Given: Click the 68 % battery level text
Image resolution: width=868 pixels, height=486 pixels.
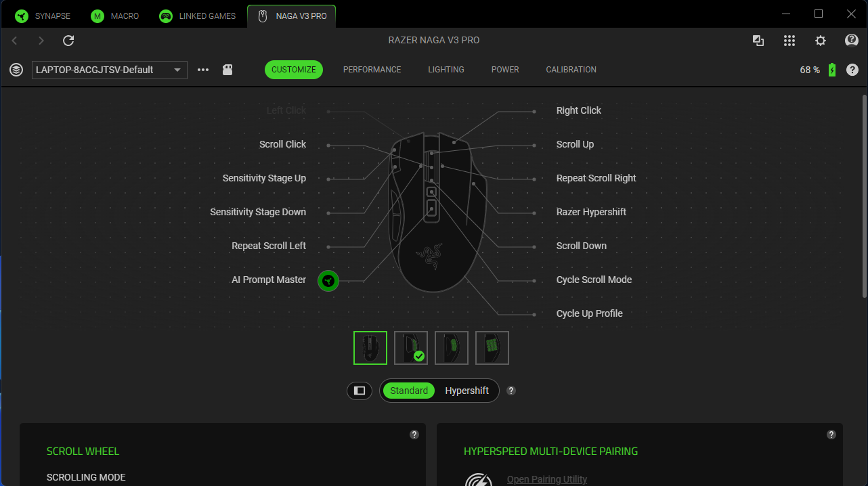Looking at the screenshot, I should (x=810, y=70).
